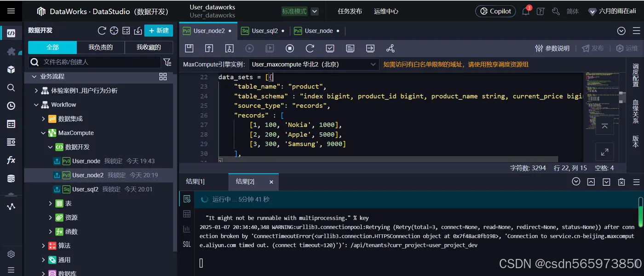
Task: Click the pre-check (checkmark box) toolbar icon
Action: point(330,48)
